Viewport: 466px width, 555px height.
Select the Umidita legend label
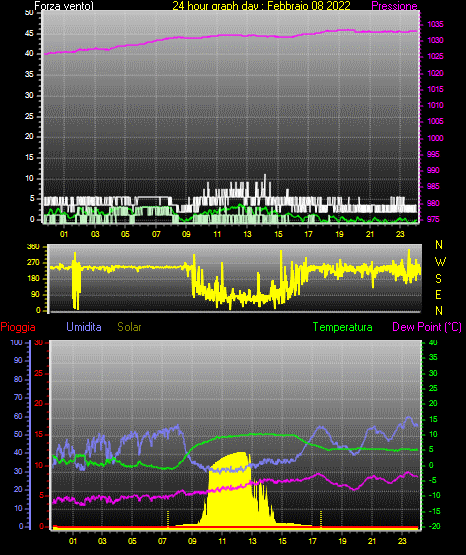coord(84,327)
